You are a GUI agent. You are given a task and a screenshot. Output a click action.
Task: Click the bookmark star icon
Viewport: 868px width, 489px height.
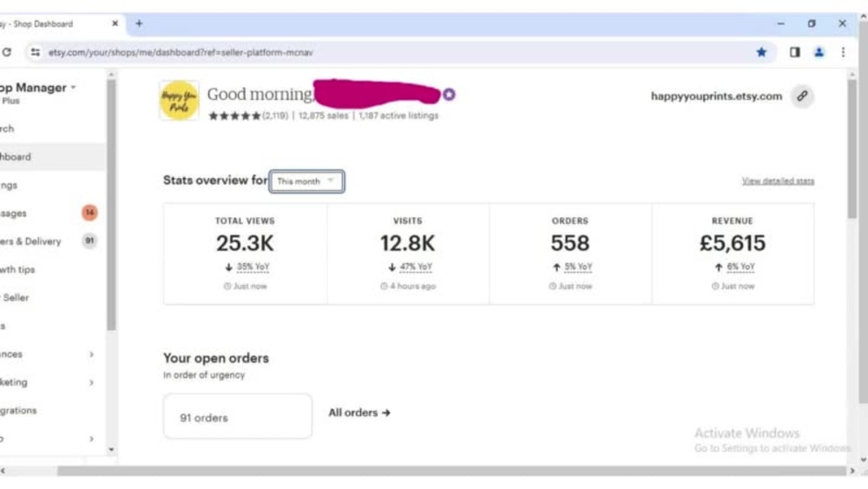coord(761,52)
